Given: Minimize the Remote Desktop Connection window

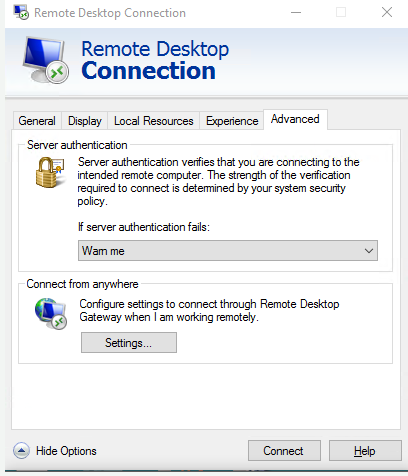Looking at the screenshot, I should (x=296, y=13).
